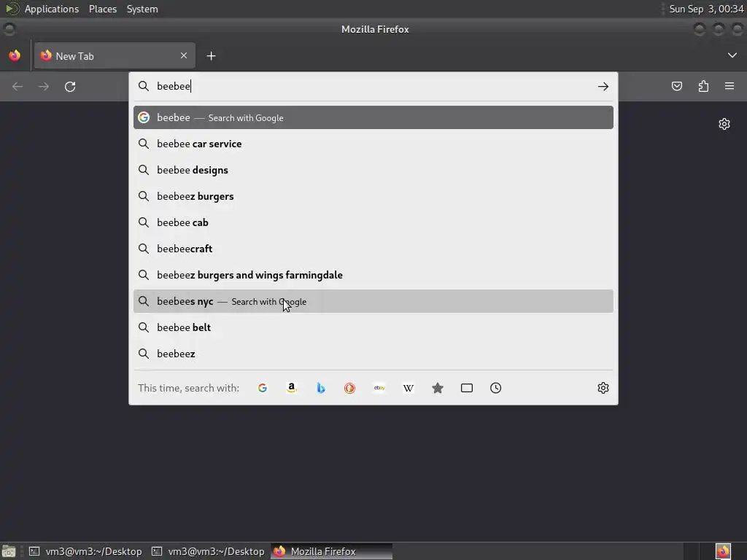
Task: Search bookmarks using the star icon
Action: coord(438,388)
